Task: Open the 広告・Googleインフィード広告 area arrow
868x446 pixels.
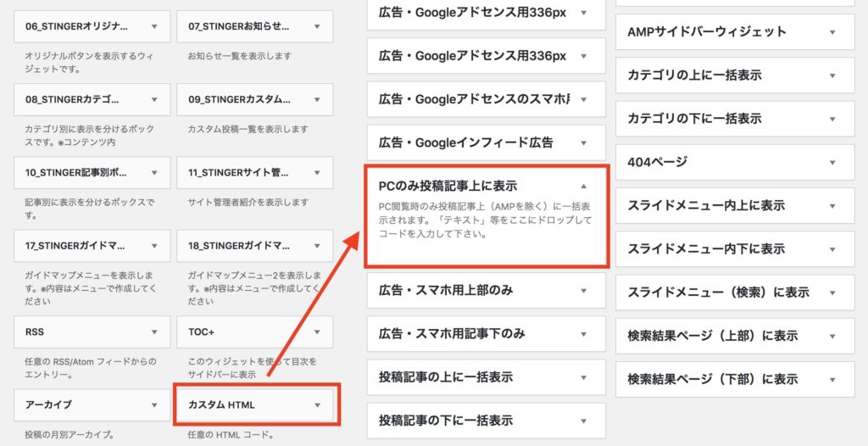Action: coord(583,142)
